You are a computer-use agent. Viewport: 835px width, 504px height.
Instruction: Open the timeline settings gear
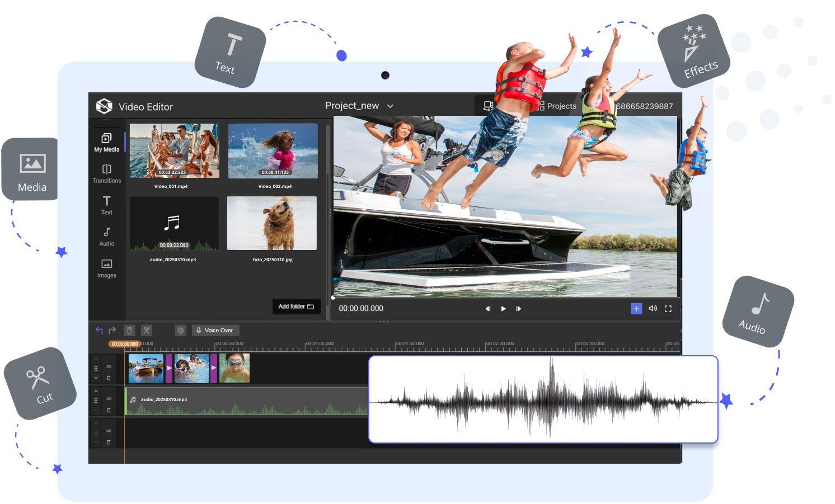(x=181, y=331)
